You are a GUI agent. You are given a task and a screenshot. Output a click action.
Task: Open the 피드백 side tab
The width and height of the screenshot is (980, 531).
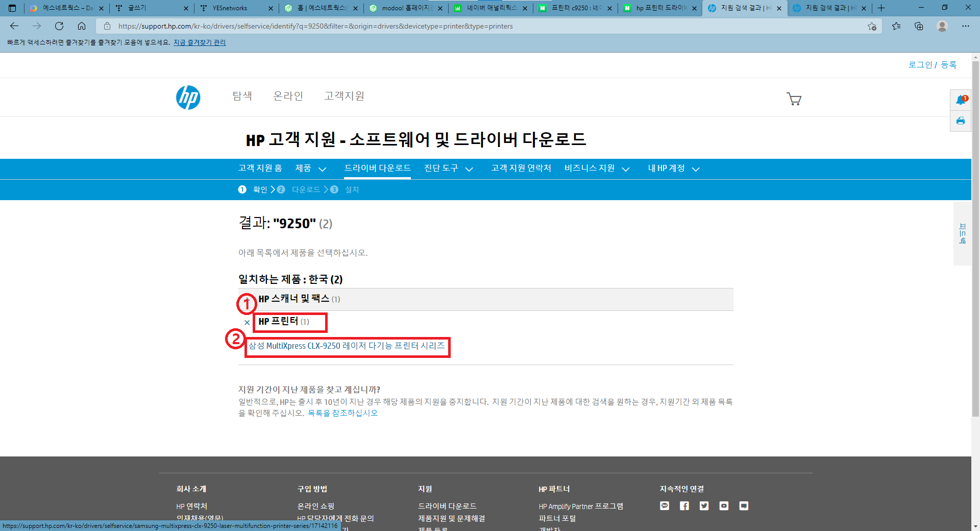pos(962,233)
